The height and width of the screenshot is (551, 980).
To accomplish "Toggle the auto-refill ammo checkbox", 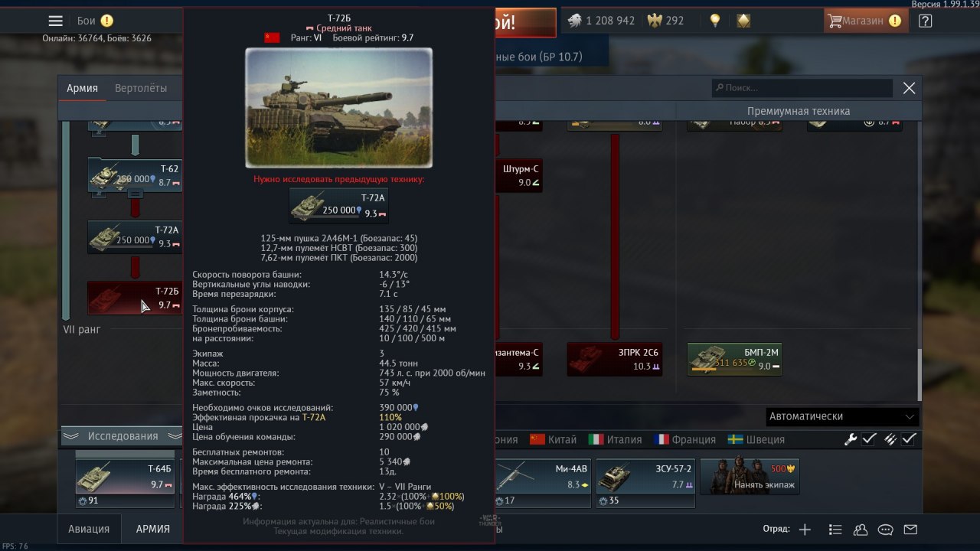I will pyautogui.click(x=909, y=439).
